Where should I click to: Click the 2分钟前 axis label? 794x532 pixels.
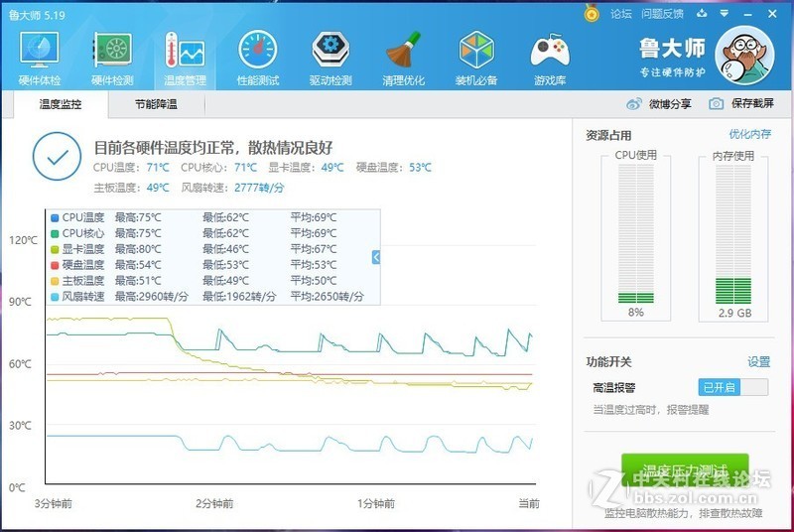(214, 503)
